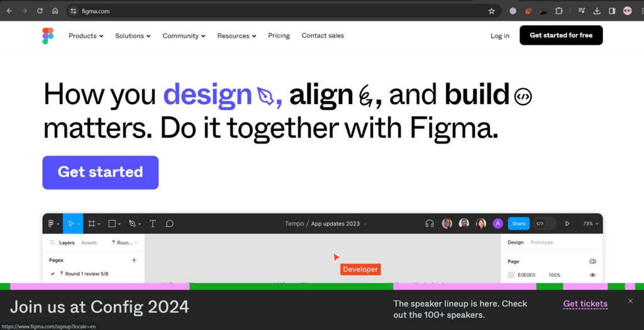Viewport: 644px width, 330px height.
Task: Open Contact sales from the header
Action: (323, 35)
